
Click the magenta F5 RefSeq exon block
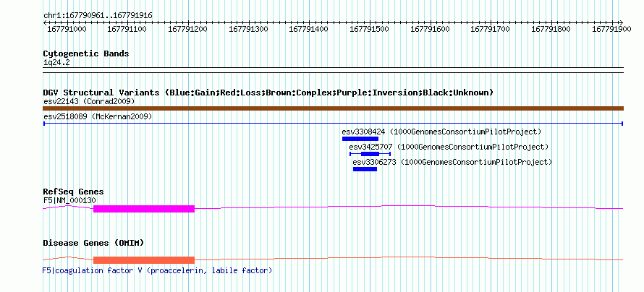pyautogui.click(x=144, y=209)
